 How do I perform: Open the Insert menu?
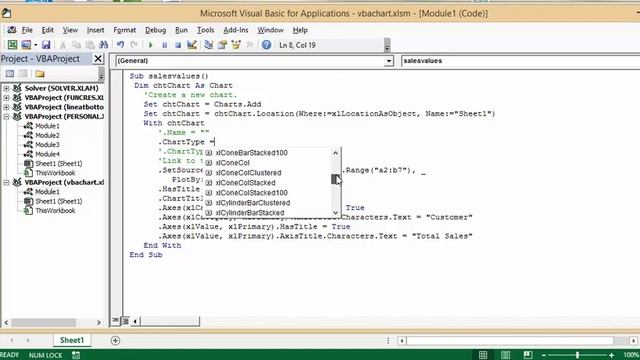point(96,30)
